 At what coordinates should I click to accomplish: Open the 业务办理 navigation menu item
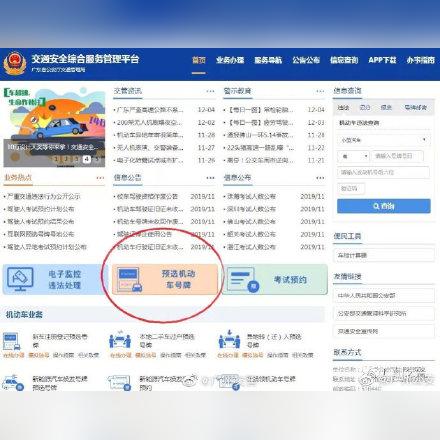click(230, 60)
